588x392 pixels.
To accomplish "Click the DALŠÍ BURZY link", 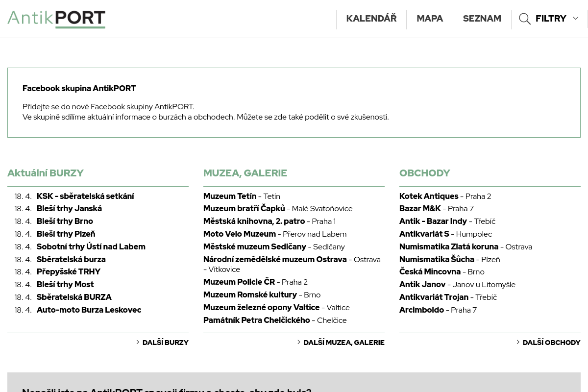I will tap(165, 343).
